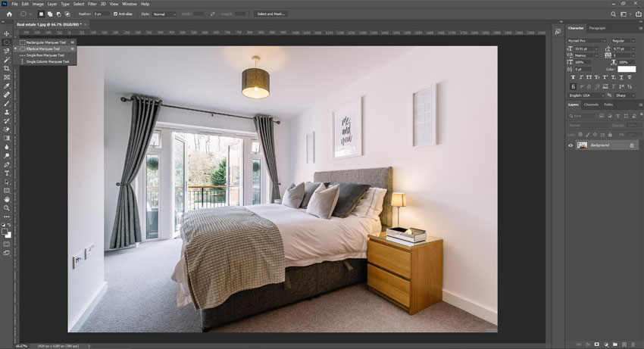Open search magnifier at top right
This screenshot has height=349, width=644.
coord(613,14)
